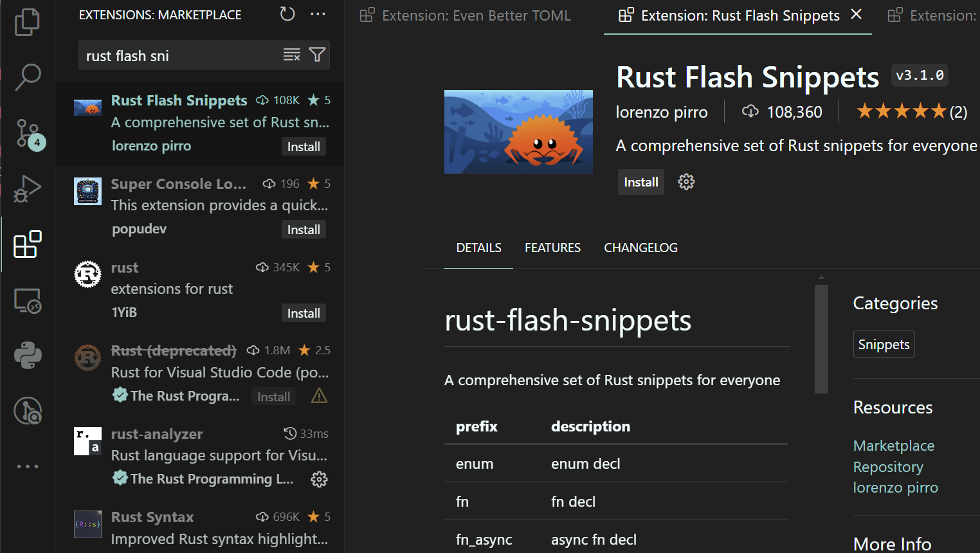980x553 pixels.
Task: Open Remote Explorer view icon
Action: 28,300
